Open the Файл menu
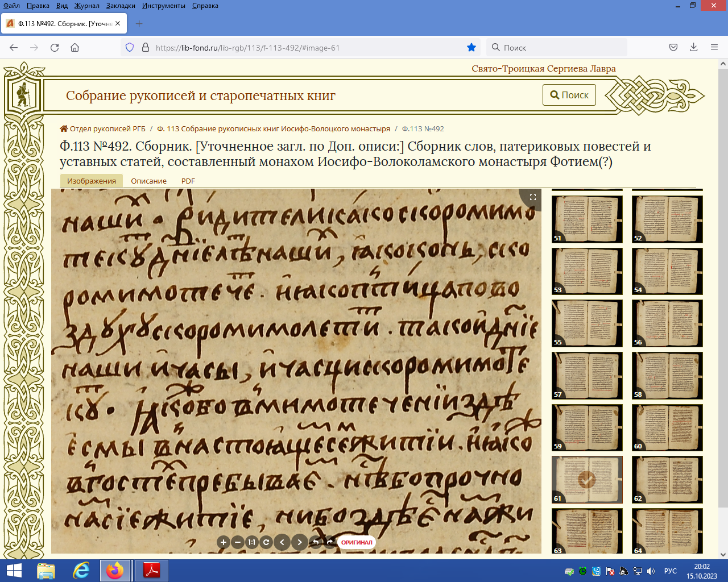This screenshot has height=582, width=728. tap(11, 6)
